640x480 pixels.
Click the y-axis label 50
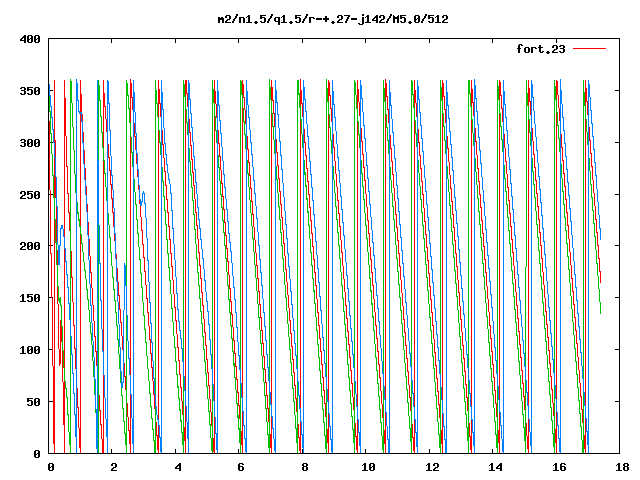tap(33, 402)
